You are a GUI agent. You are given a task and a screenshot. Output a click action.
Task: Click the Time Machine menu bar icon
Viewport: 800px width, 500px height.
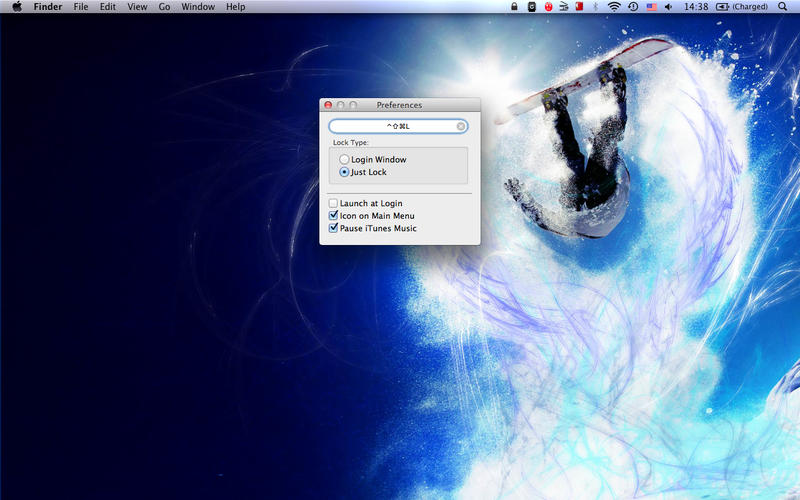pyautogui.click(x=633, y=7)
